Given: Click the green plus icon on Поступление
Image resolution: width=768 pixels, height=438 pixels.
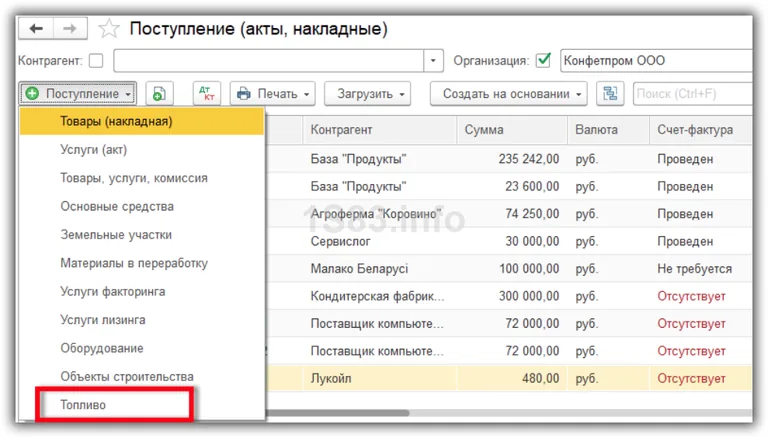Looking at the screenshot, I should tap(32, 93).
